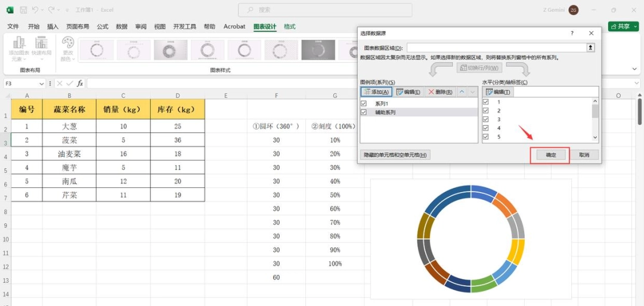
Task: Click the ZG user account avatar
Action: pos(574,10)
